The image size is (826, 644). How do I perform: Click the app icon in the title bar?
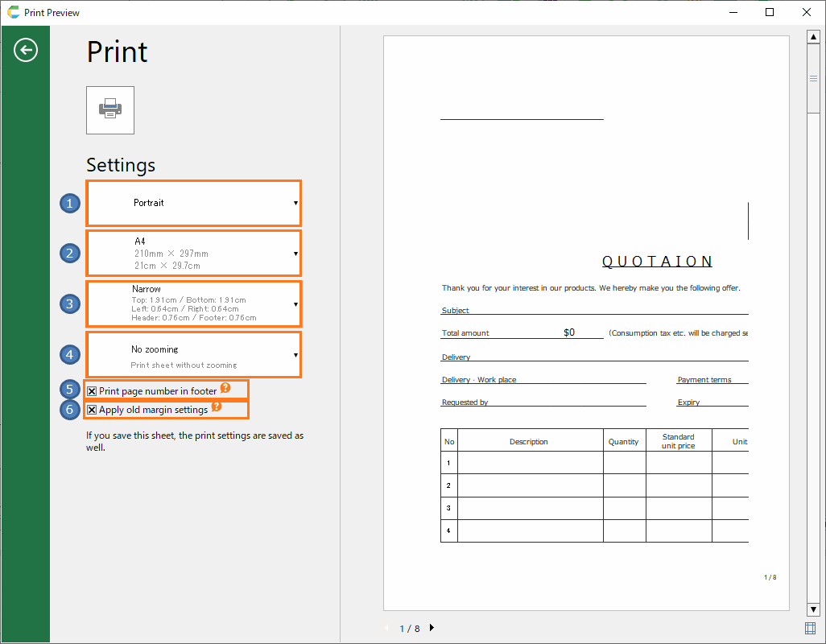tap(13, 12)
